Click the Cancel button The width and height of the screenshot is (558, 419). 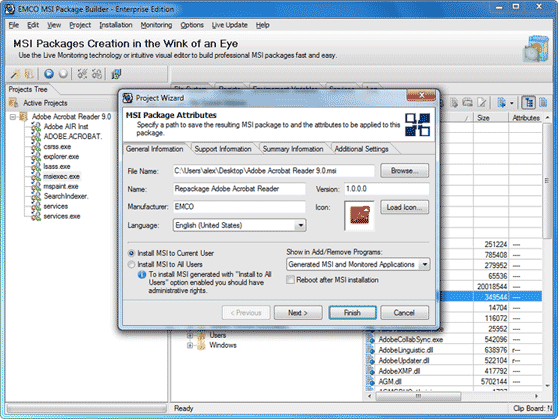[404, 313]
